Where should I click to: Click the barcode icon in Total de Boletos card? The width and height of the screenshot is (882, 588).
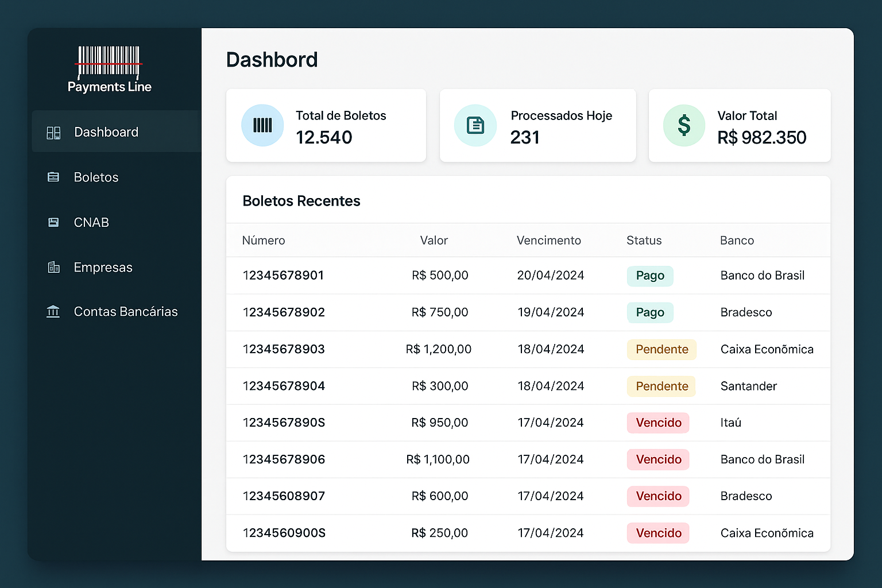pyautogui.click(x=262, y=125)
